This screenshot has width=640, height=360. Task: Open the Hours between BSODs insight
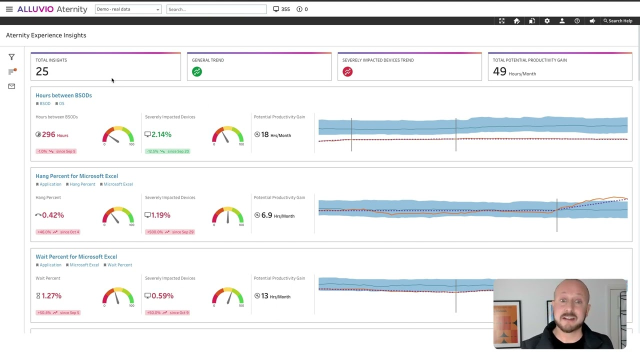(64, 95)
